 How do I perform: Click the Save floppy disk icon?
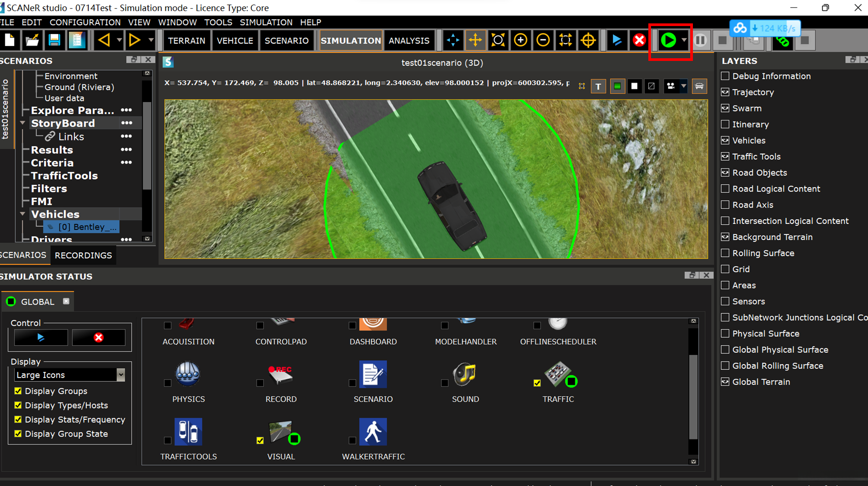click(54, 41)
